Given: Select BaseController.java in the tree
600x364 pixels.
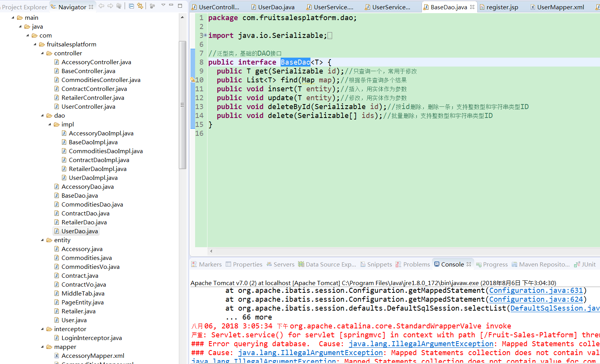Looking at the screenshot, I should pos(88,71).
